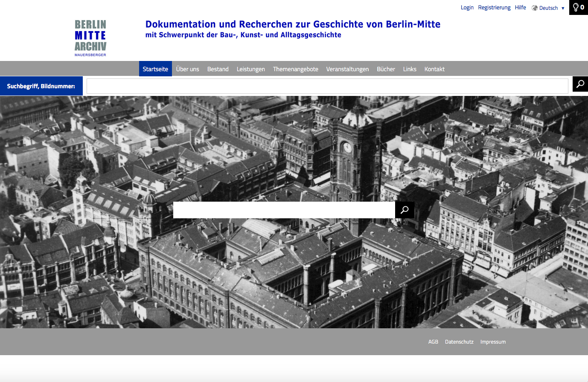Screen dimensions: 588x382
Task: Click the Login link
Action: click(x=467, y=7)
